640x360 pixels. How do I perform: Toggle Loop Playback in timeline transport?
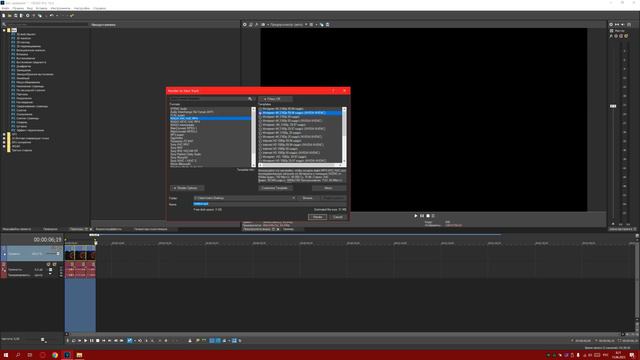click(x=73, y=340)
